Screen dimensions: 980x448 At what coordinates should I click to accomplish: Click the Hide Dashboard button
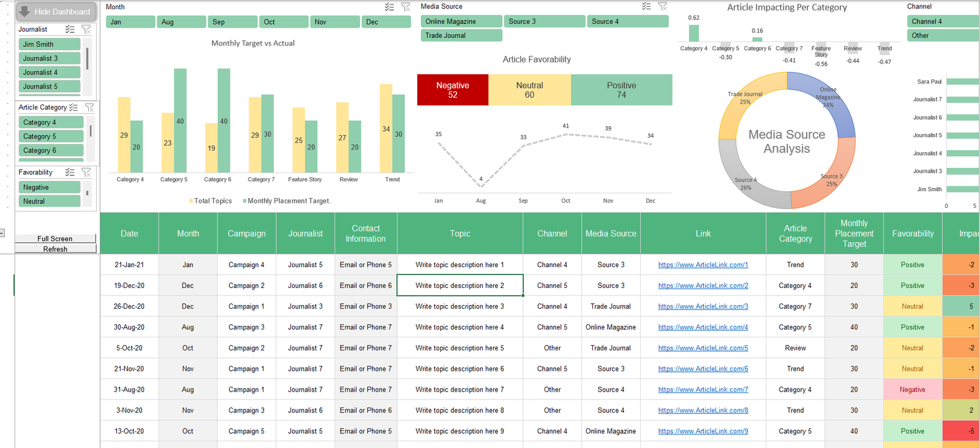(55, 12)
